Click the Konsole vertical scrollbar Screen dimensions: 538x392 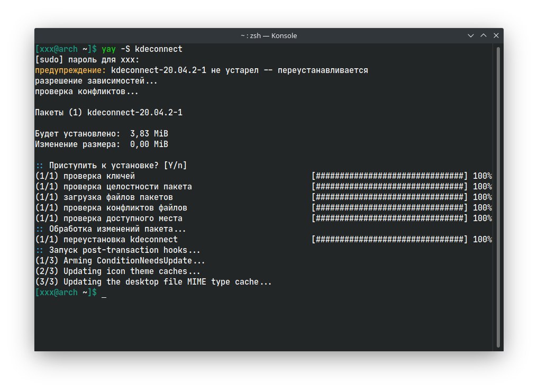click(498, 197)
